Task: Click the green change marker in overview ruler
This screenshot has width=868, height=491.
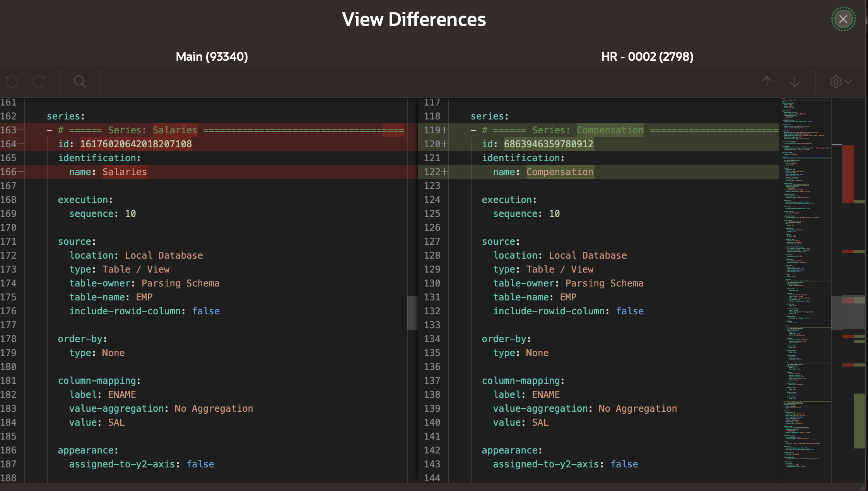Action: coord(859,421)
